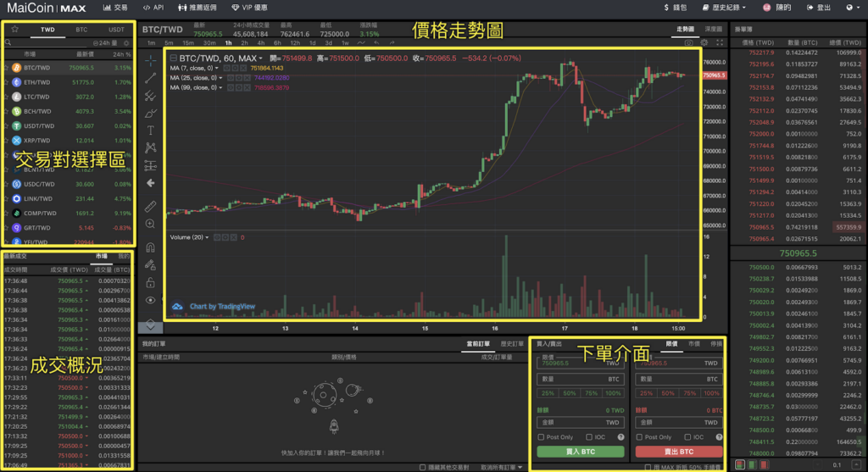Show asks-only order book view

click(x=765, y=465)
